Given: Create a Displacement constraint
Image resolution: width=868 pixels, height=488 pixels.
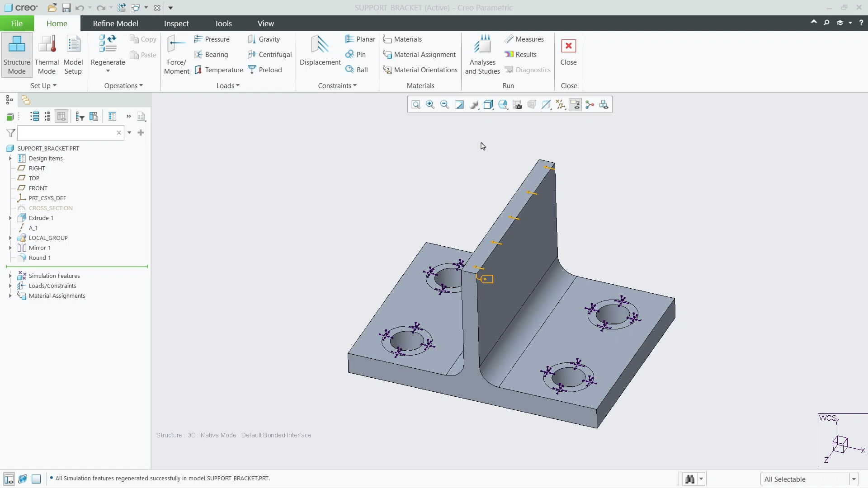Looking at the screenshot, I should (x=320, y=51).
